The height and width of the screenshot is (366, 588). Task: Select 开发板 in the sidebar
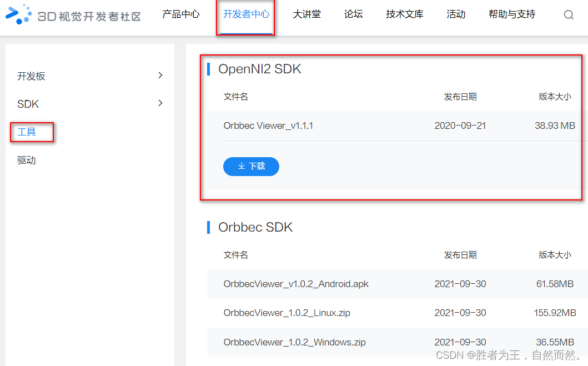[31, 76]
